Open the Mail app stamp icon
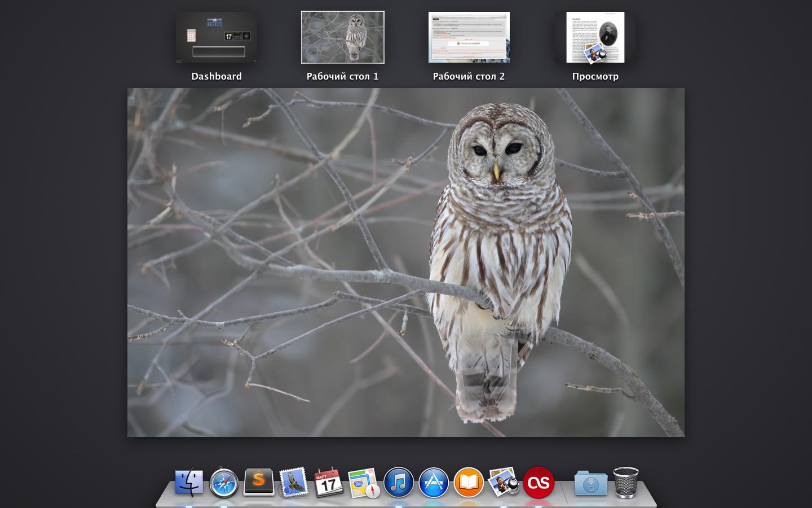The height and width of the screenshot is (508, 812). pyautogui.click(x=294, y=483)
